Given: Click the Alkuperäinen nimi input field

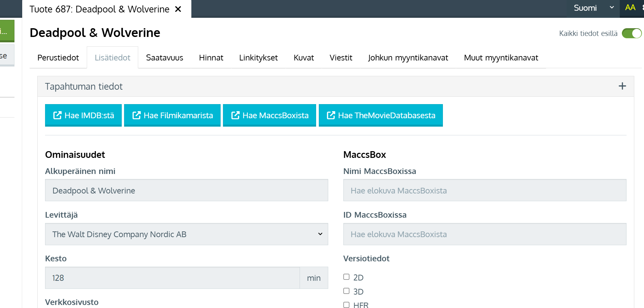Looking at the screenshot, I should (186, 190).
